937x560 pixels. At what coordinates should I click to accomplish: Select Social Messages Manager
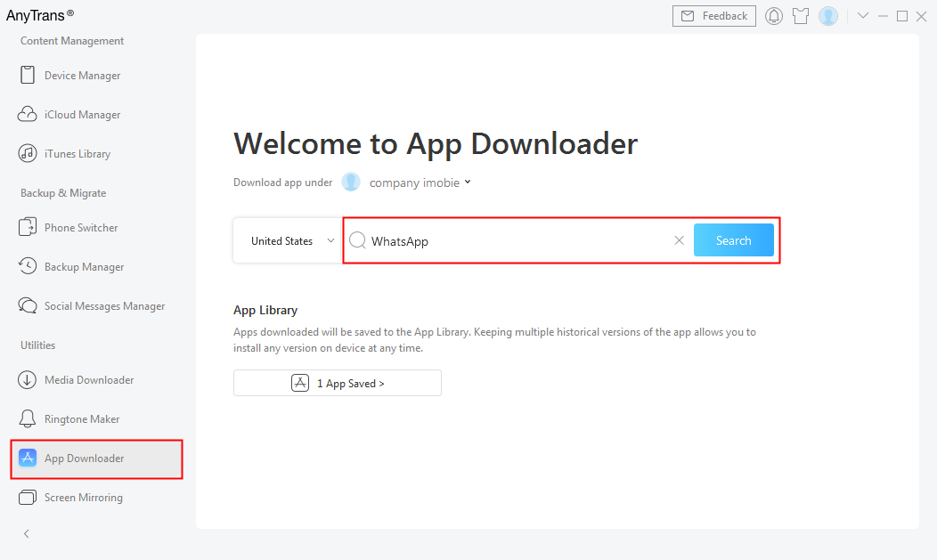(x=104, y=306)
